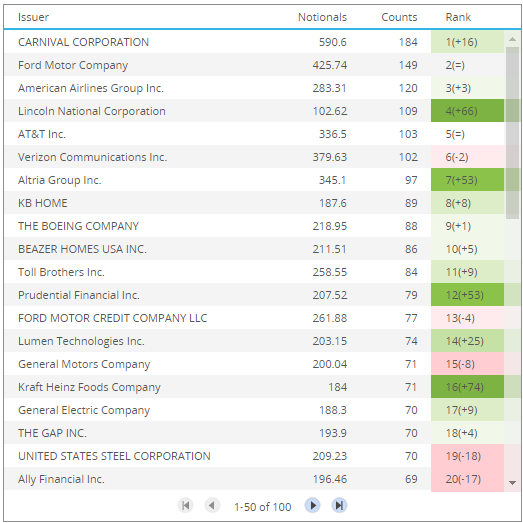This screenshot has width=523, height=523.
Task: Sort by Counts column header
Action: 399,17
